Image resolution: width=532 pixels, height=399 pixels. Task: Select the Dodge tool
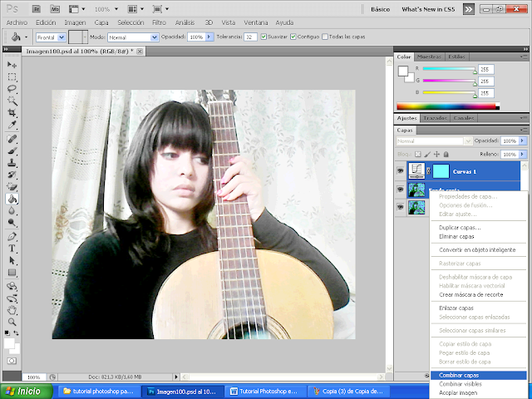12,223
